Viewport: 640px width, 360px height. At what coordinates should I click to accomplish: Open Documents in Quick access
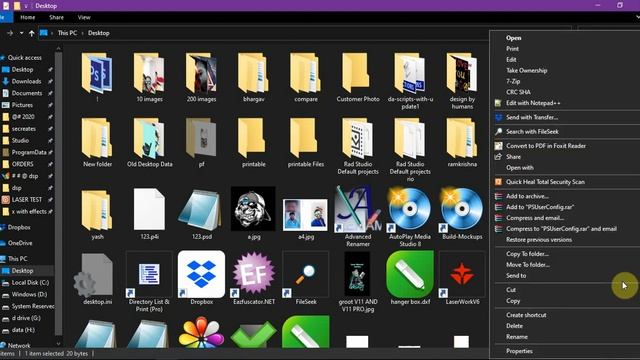pyautogui.click(x=27, y=93)
